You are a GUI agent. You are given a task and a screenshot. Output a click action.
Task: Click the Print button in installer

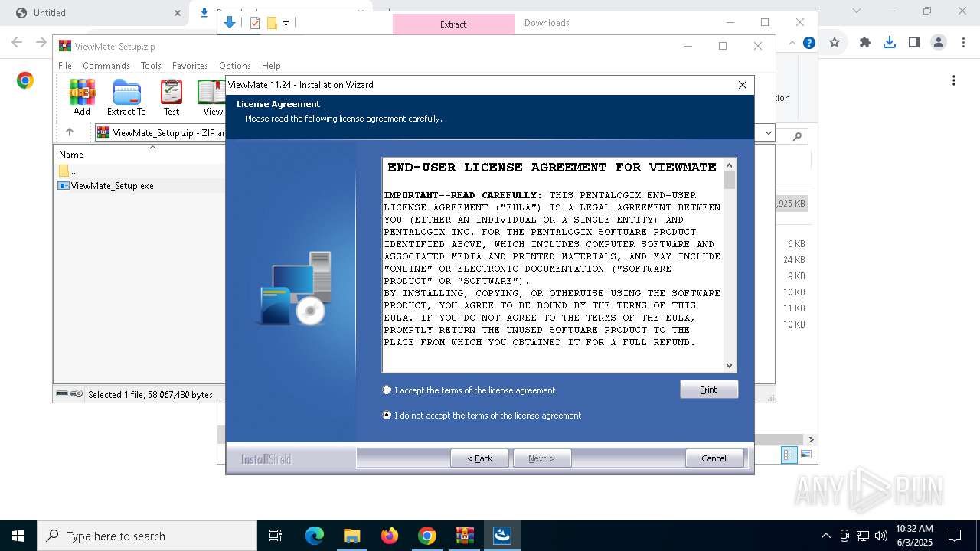click(x=709, y=390)
